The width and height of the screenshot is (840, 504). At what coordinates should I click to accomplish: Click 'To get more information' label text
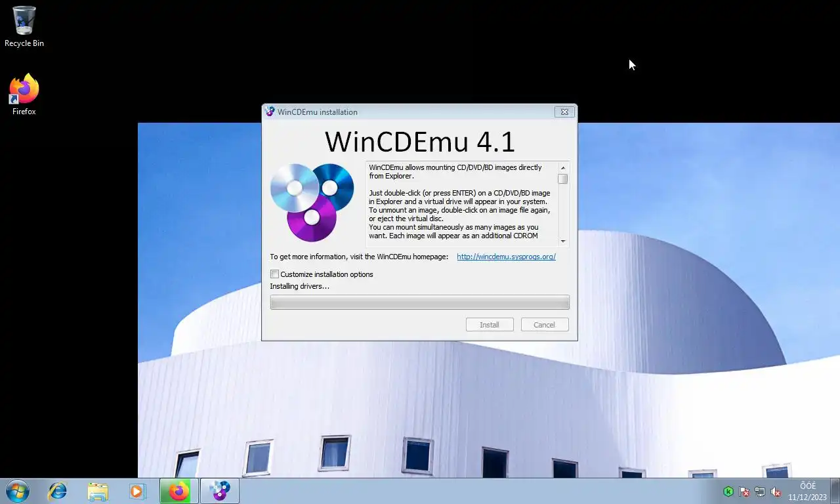click(x=359, y=257)
